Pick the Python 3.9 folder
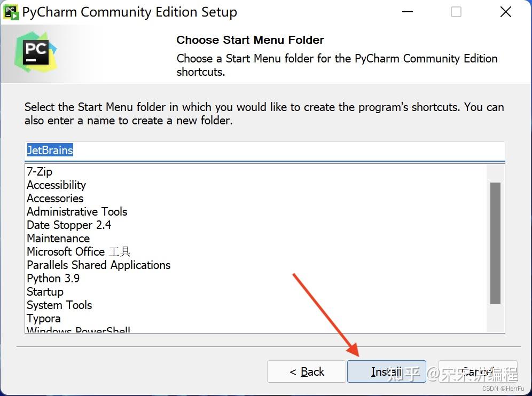 [53, 279]
